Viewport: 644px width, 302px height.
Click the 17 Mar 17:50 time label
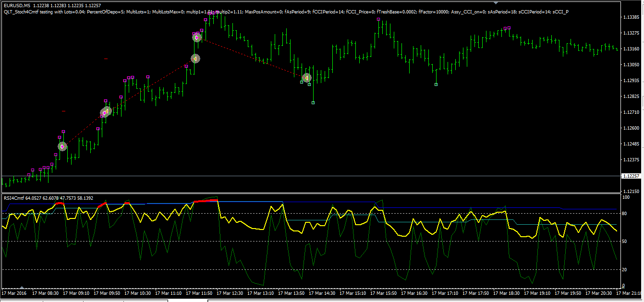[476, 293]
